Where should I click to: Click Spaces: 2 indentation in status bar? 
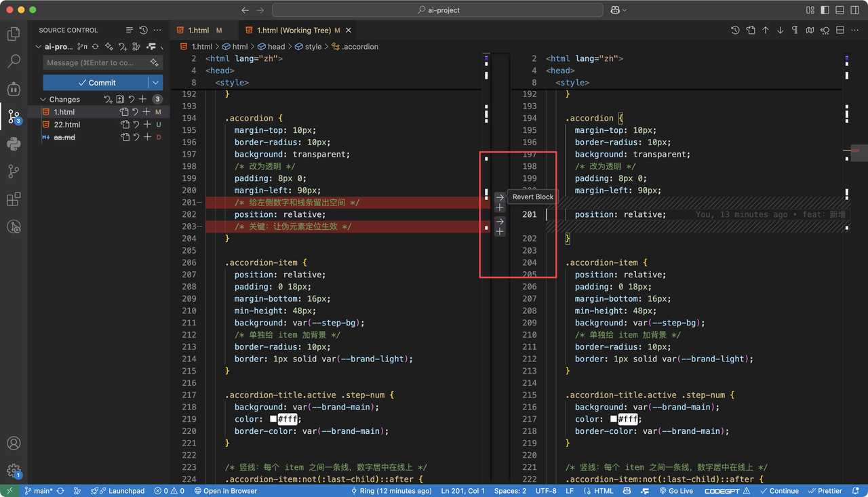point(510,491)
